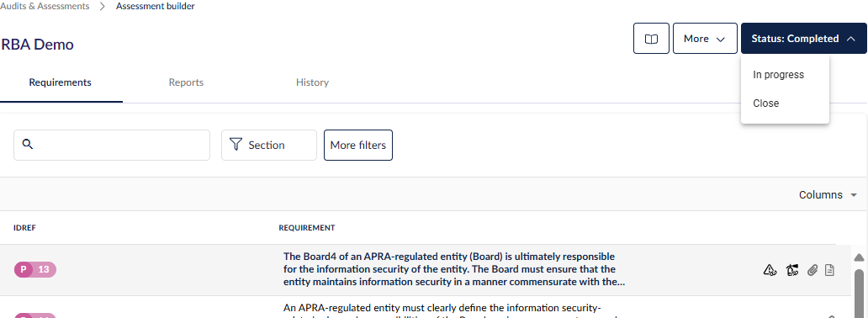Click the IDREF column header
Screen dimensions: 868x318
point(25,228)
